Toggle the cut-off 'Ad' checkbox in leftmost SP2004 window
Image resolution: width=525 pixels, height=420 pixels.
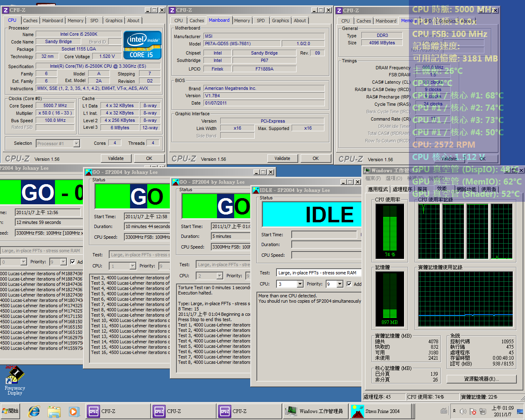tap(73, 262)
